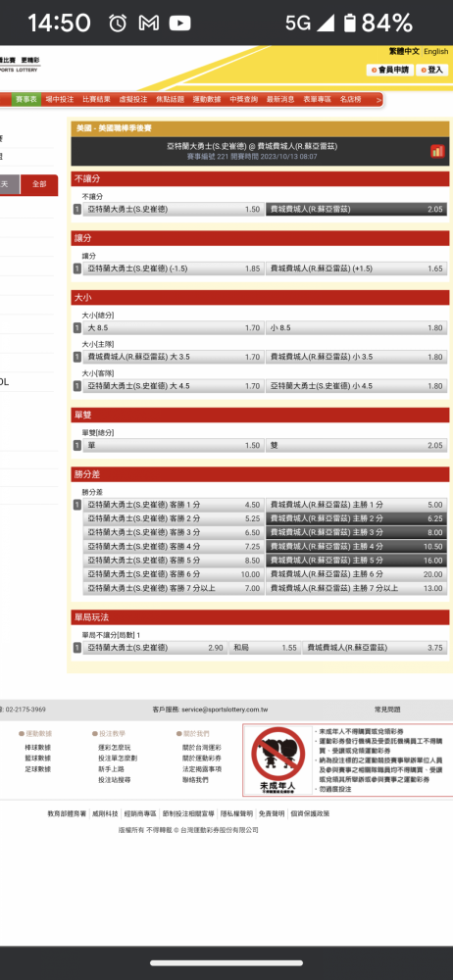Select total 大 8.5 at 1.70
Viewport: 453px width, 980px height.
pyautogui.click(x=172, y=327)
